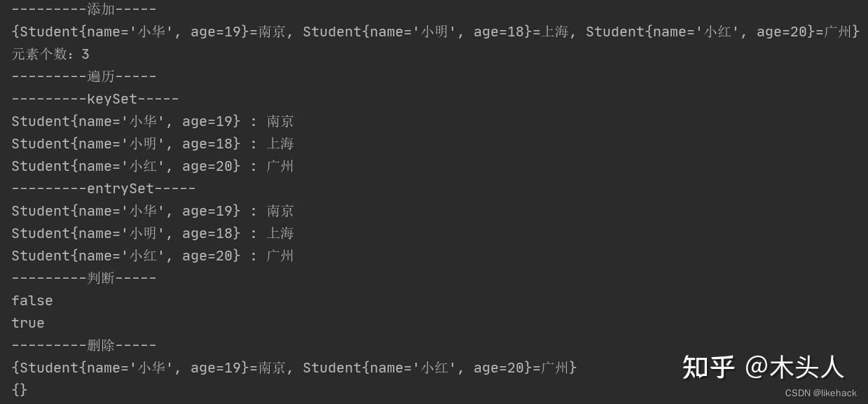Click the false output line
The height and width of the screenshot is (404, 868).
tap(32, 300)
